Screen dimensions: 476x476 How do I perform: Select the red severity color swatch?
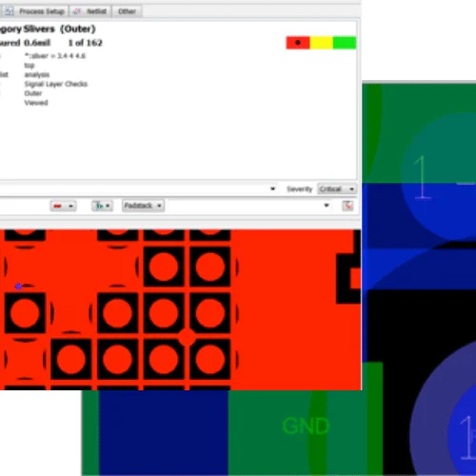[x=298, y=43]
